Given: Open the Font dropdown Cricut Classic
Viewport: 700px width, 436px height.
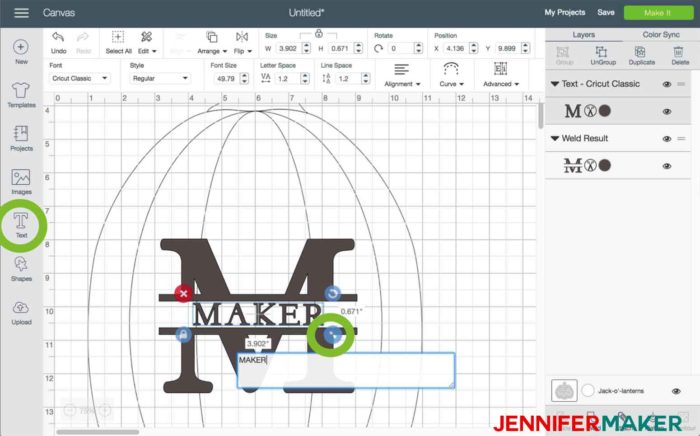Looking at the screenshot, I should pyautogui.click(x=79, y=79).
